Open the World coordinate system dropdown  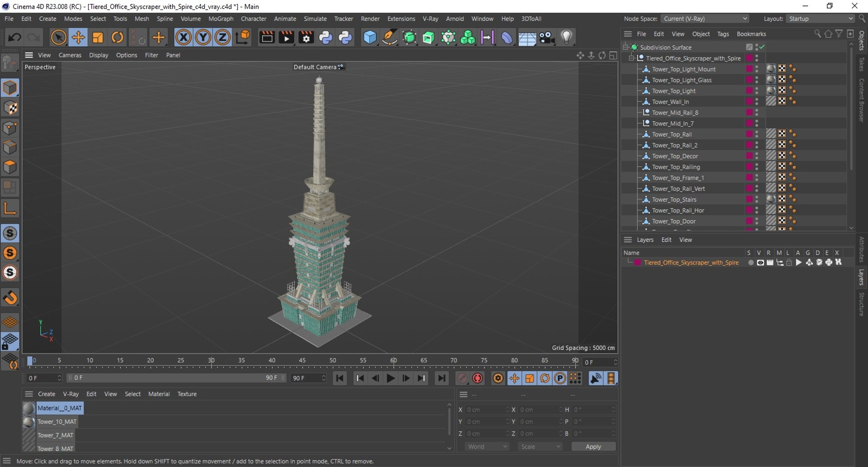(x=487, y=447)
